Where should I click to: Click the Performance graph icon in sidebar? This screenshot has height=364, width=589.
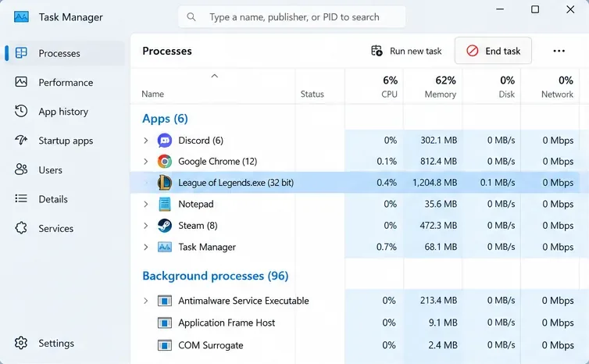click(x=21, y=82)
